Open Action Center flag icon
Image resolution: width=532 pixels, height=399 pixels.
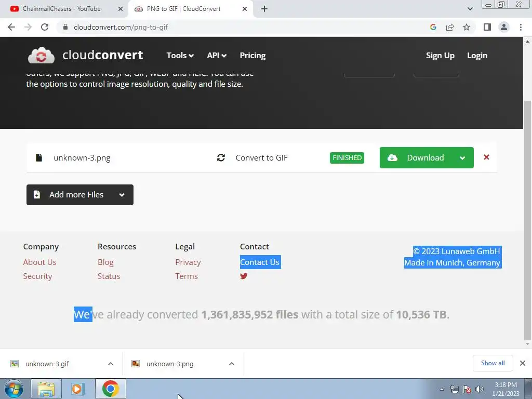tap(467, 389)
